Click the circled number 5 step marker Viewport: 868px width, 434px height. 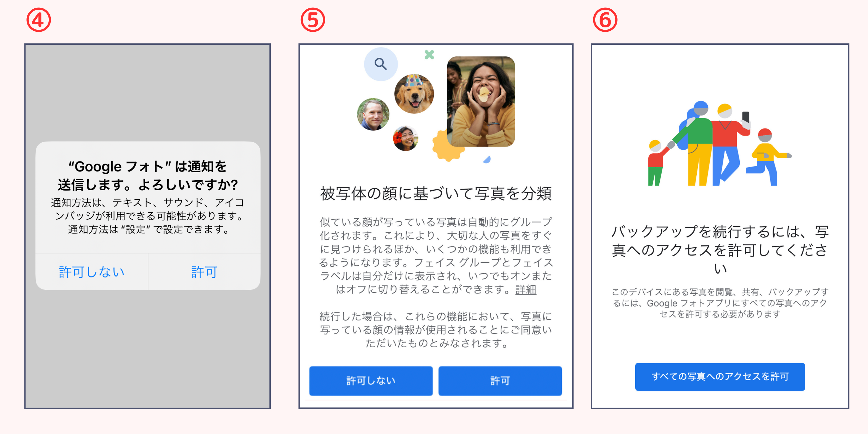click(313, 20)
